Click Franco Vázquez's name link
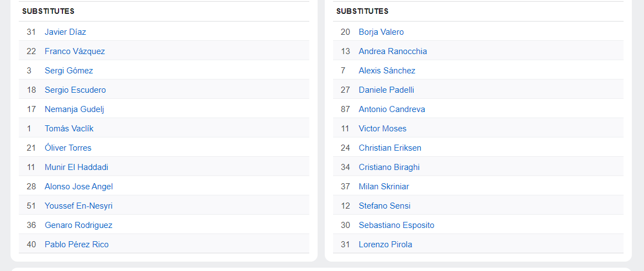Image resolution: width=644 pixels, height=271 pixels. tap(75, 51)
